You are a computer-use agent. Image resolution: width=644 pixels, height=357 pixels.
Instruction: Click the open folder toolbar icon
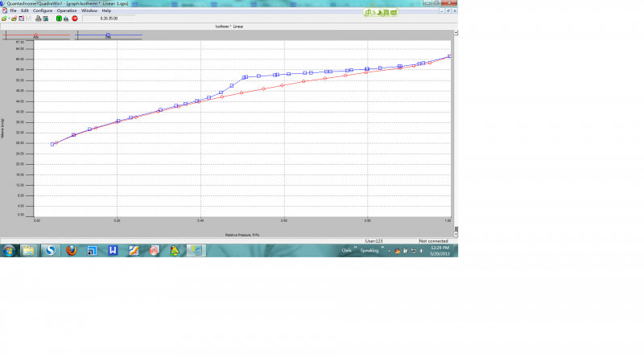pos(14,18)
